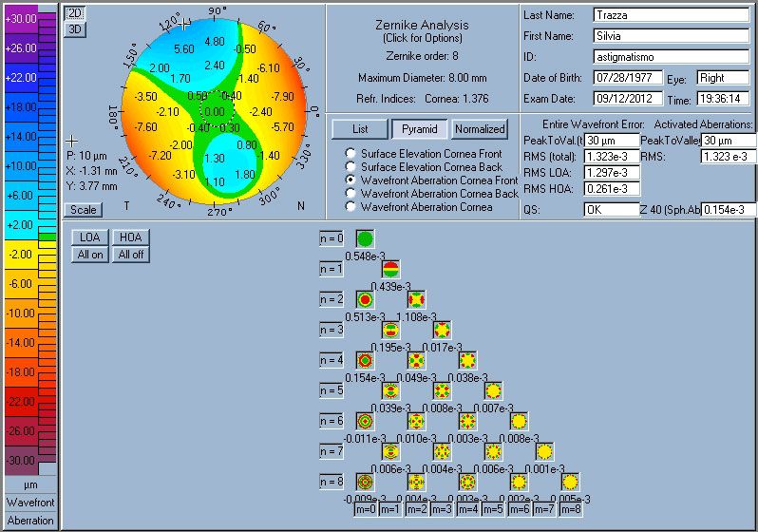Choose Wavefront Aberration Cornea Back radio button

pyautogui.click(x=351, y=194)
